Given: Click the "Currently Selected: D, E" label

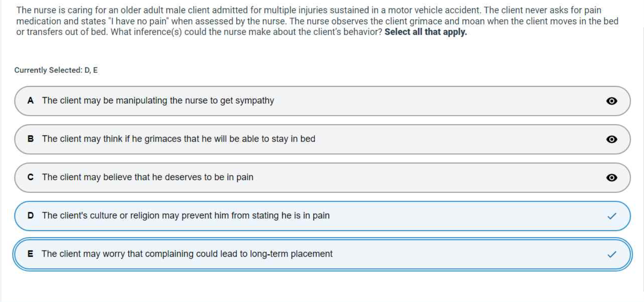Looking at the screenshot, I should pyautogui.click(x=56, y=70).
